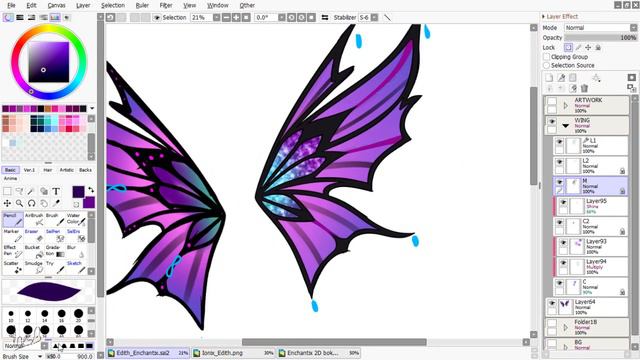
Task: Click the zoom in plus button
Action: [x=236, y=18]
